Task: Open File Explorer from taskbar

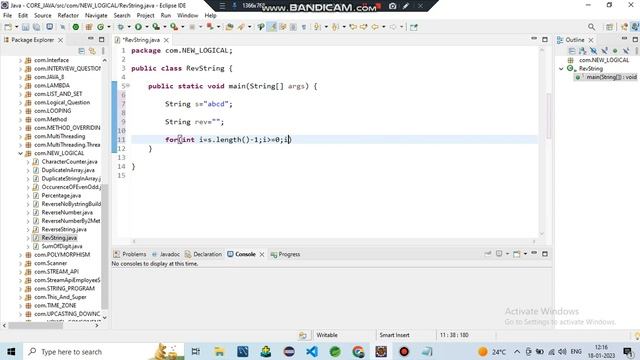Action: click(219, 351)
